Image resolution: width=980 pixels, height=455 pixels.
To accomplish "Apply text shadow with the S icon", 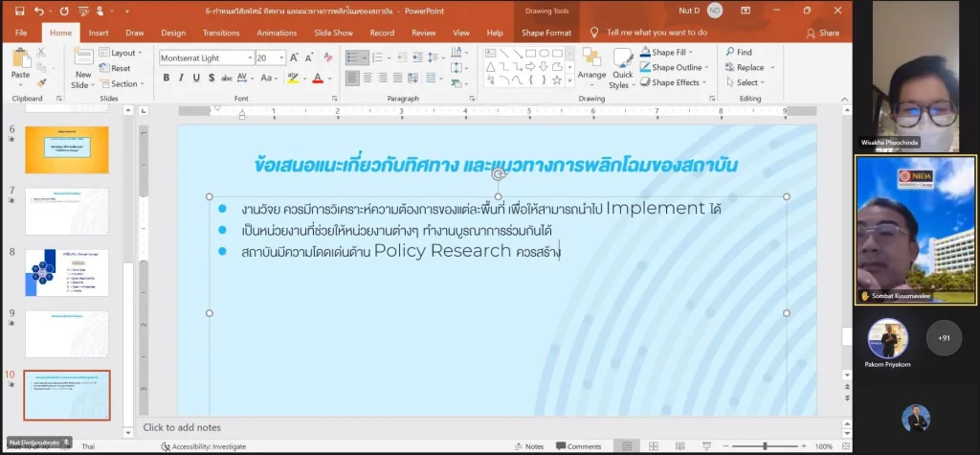I will coord(212,78).
